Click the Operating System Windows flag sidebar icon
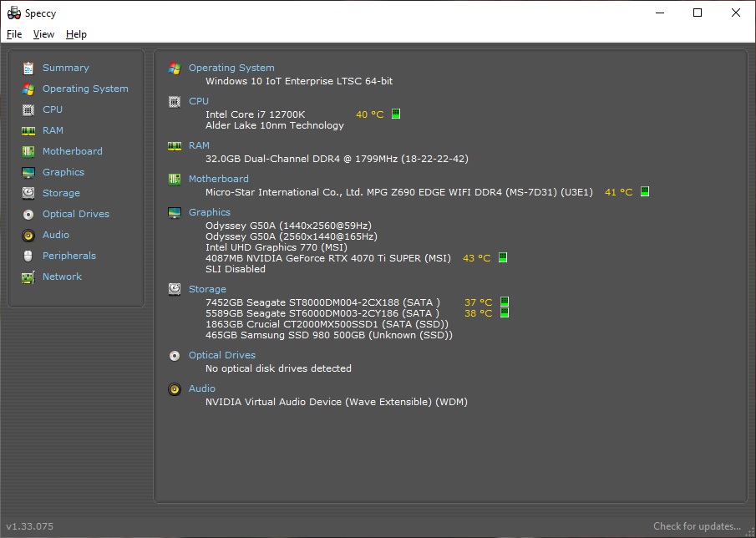 (x=28, y=89)
